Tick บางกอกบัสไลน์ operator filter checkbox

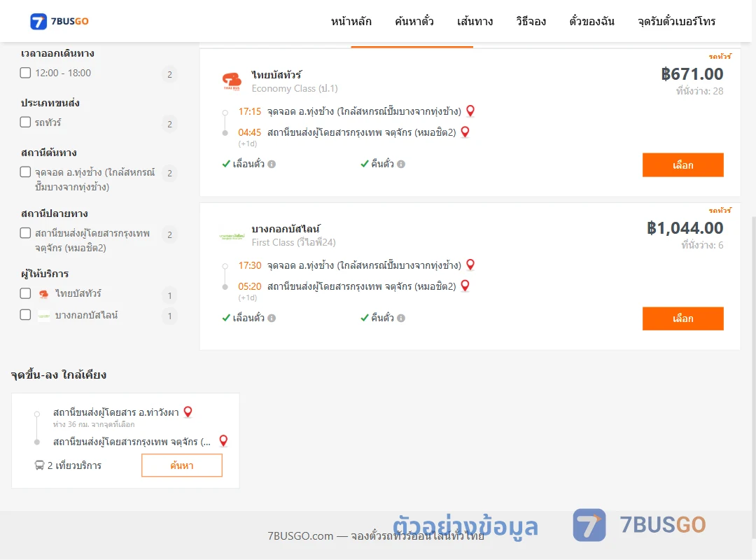pos(26,314)
